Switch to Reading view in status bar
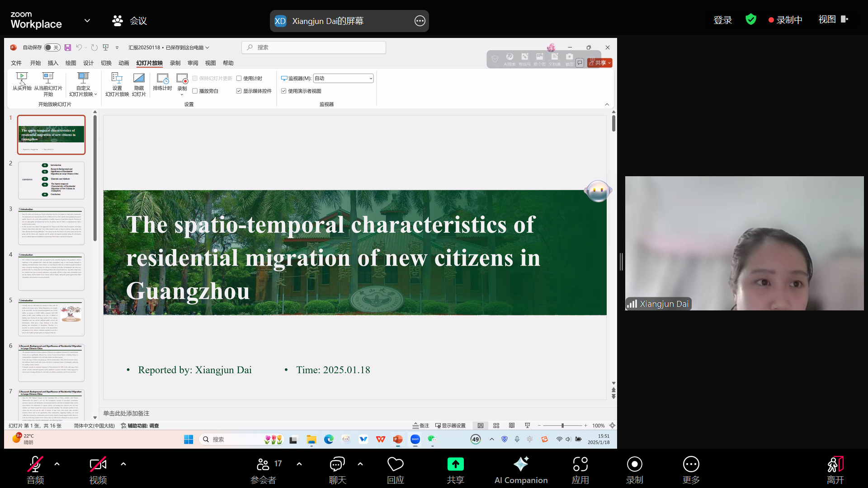The width and height of the screenshot is (868, 488). click(512, 426)
